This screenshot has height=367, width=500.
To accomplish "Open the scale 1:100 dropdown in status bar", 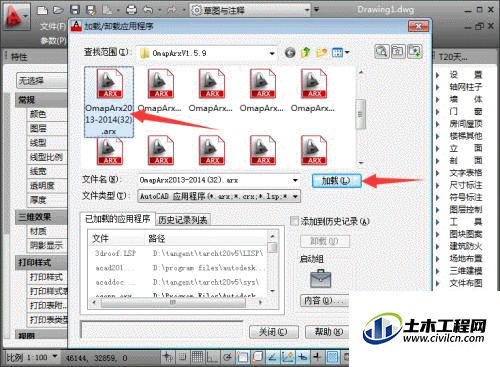I will (x=55, y=356).
